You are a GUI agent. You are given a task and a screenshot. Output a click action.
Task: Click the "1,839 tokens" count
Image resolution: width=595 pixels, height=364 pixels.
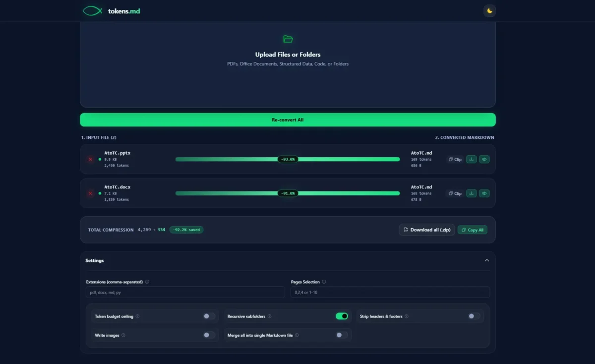[117, 199]
